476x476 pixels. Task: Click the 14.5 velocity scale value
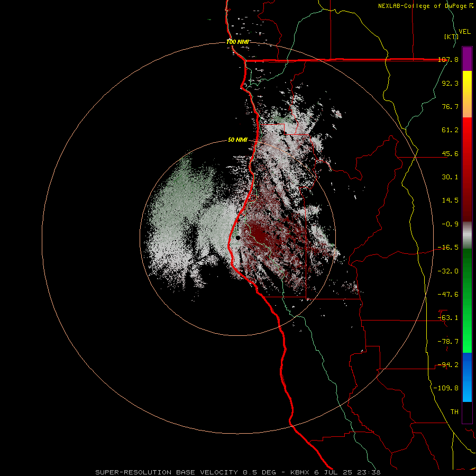(x=450, y=200)
